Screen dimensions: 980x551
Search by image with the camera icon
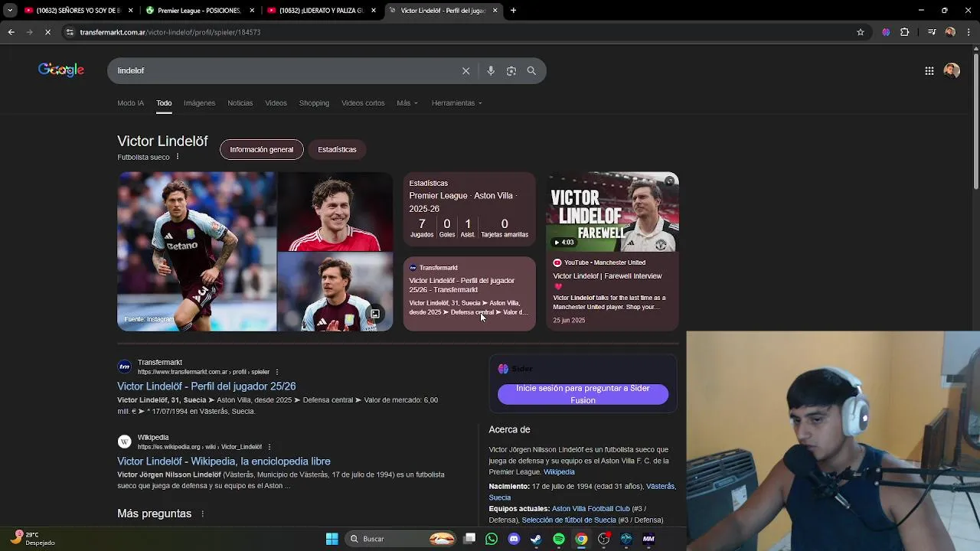[511, 70]
